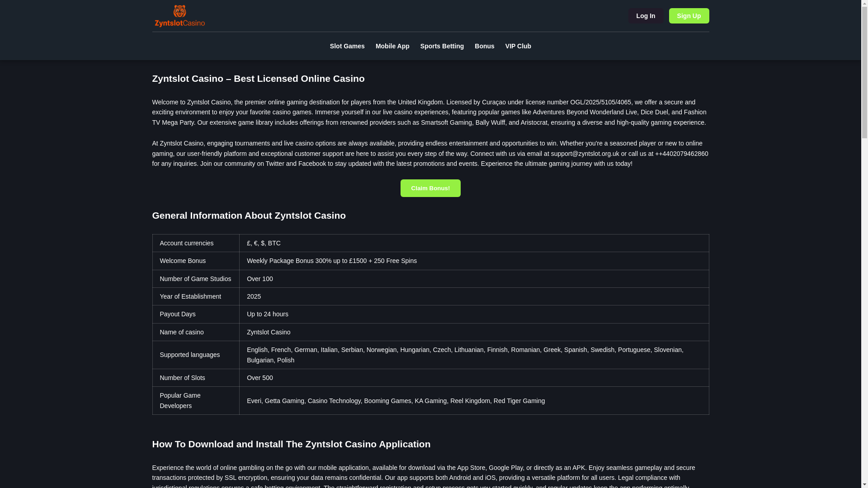868x488 pixels.
Task: Open the VIP Club page
Action: (x=518, y=46)
